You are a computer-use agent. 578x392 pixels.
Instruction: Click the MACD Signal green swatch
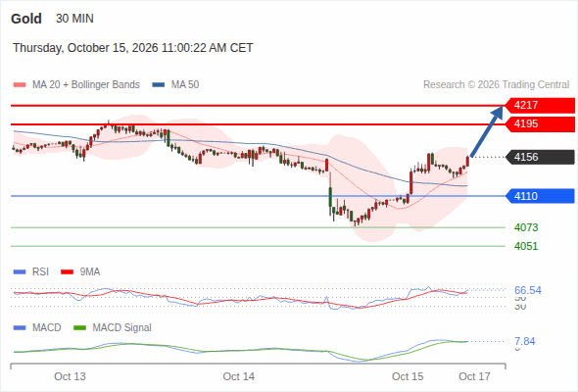79,327
